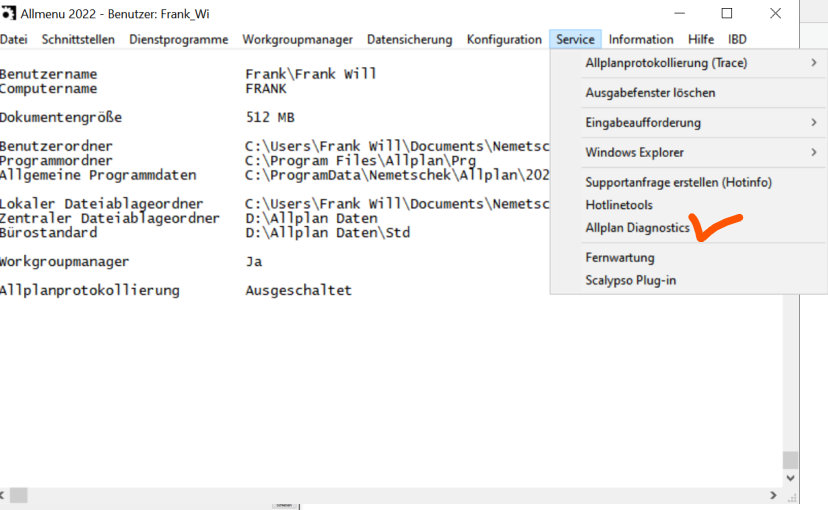
Task: Open the Hilfe menu
Action: [x=700, y=40]
